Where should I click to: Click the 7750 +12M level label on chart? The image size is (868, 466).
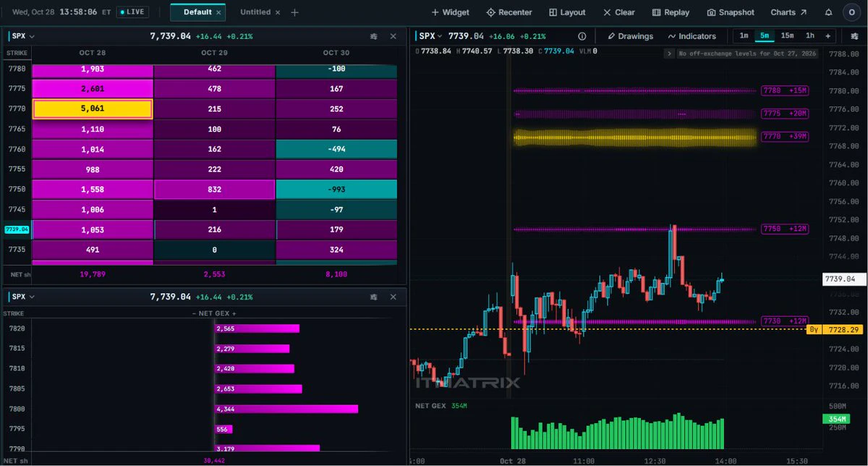coord(783,229)
